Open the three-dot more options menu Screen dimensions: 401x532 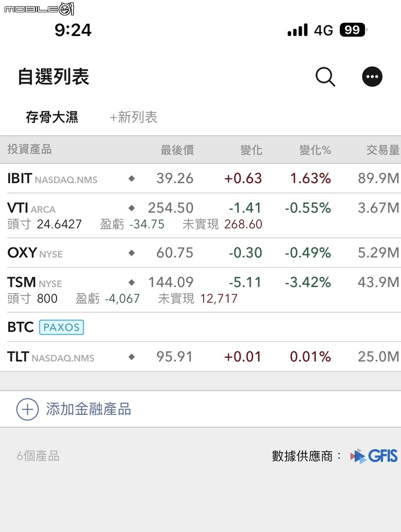point(372,77)
